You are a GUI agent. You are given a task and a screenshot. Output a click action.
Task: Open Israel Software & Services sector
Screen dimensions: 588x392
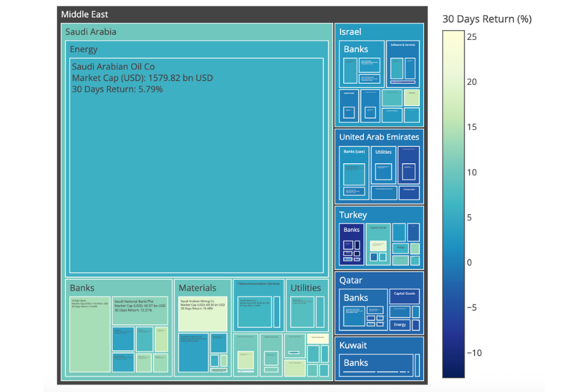403,45
